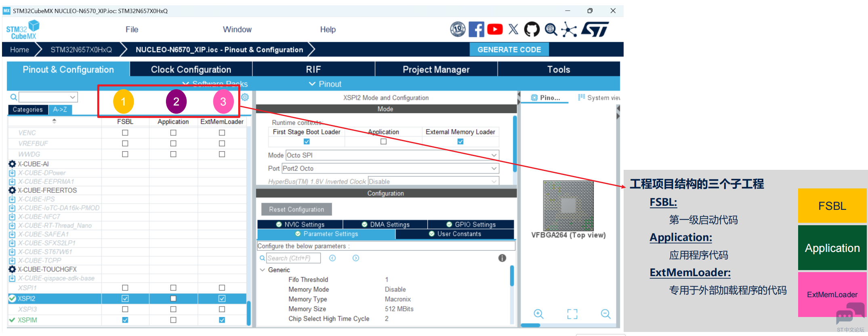The width and height of the screenshot is (868, 336).
Task: Open the YouTube channel icon
Action: [495, 30]
